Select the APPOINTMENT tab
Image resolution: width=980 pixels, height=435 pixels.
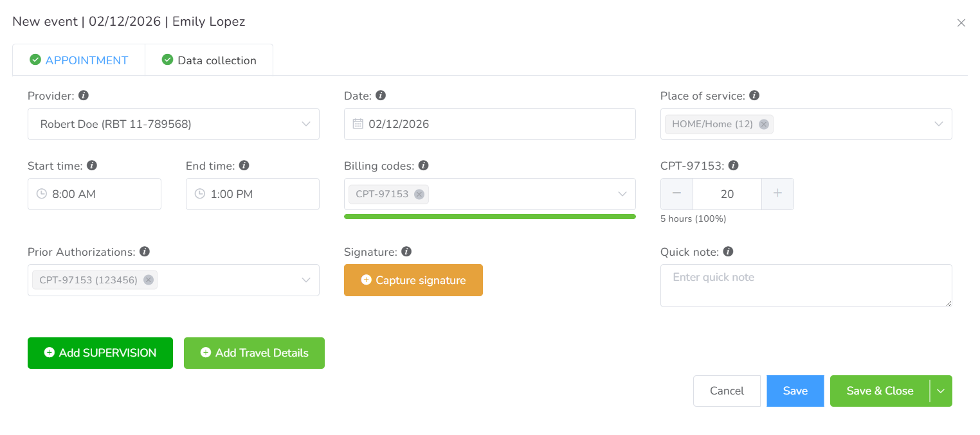click(x=79, y=60)
